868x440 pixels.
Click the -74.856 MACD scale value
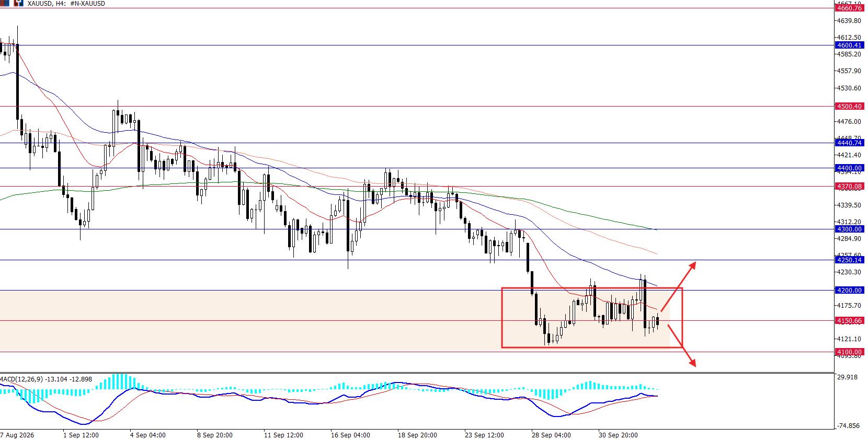point(848,426)
